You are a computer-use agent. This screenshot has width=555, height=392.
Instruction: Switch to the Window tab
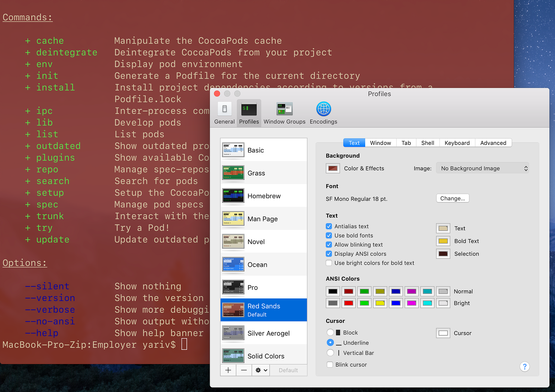pos(380,143)
